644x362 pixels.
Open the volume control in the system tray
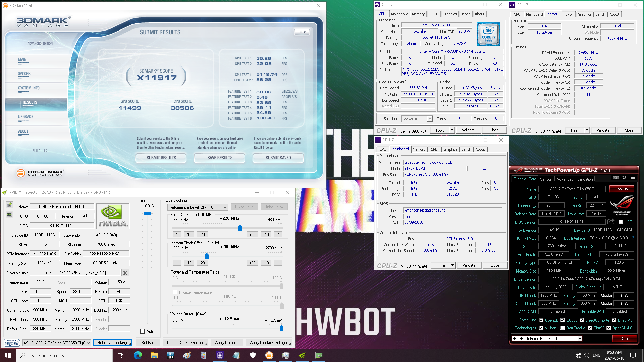point(586,355)
